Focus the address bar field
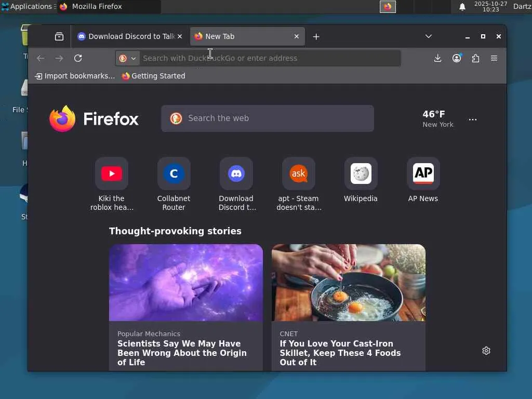 (x=258, y=58)
